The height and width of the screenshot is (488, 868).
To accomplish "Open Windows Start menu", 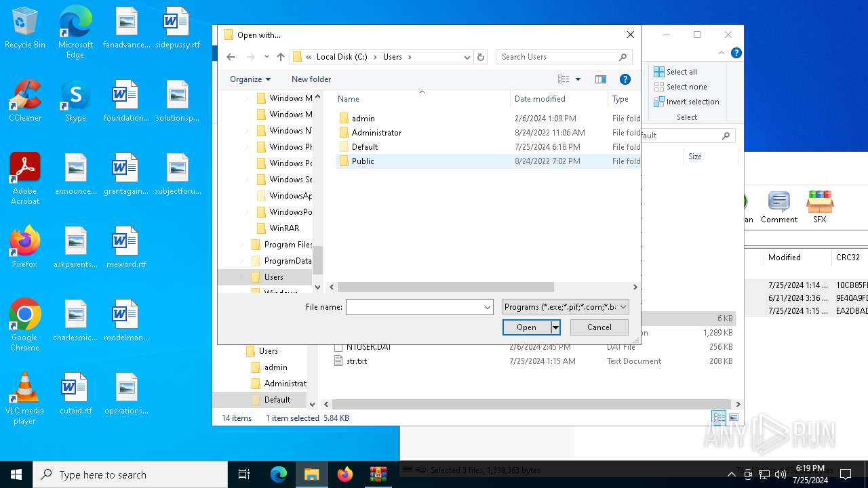I will 16,474.
